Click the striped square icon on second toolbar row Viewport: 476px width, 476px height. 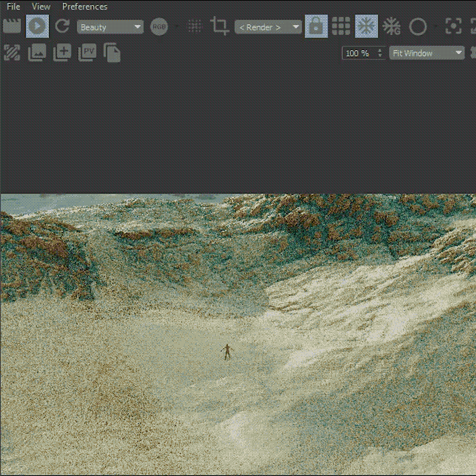pos(11,52)
